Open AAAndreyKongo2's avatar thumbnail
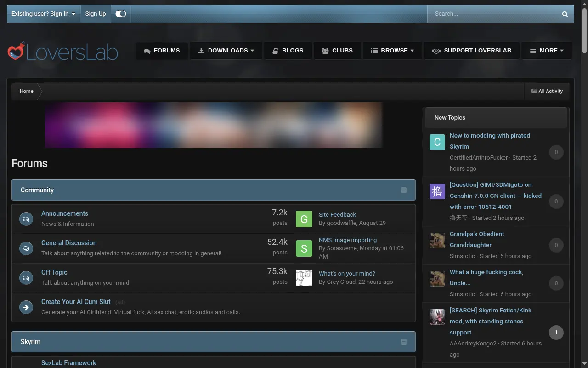Screen dimensions: 588x368 pyautogui.click(x=437, y=317)
